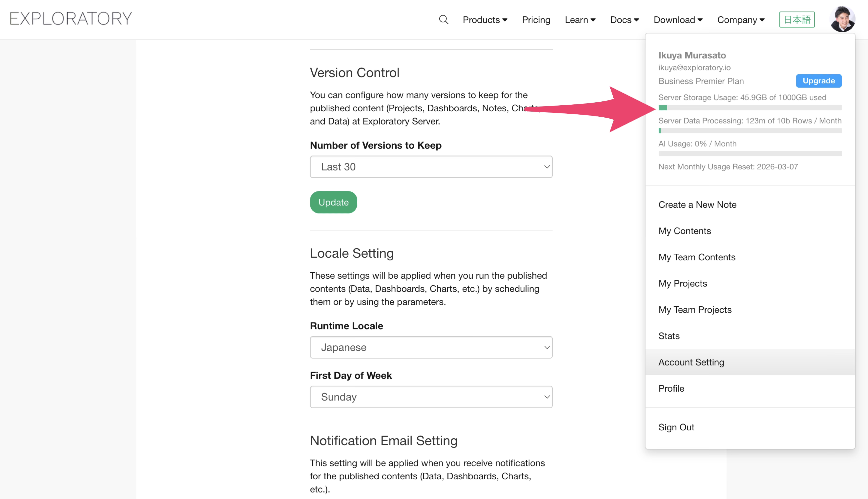The height and width of the screenshot is (499, 868).
Task: Open the user avatar menu
Action: [842, 20]
